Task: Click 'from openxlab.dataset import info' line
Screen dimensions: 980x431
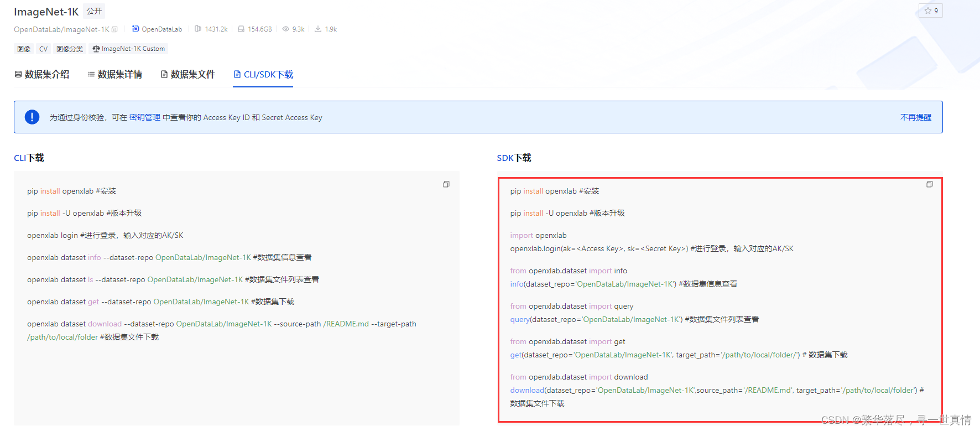Action: (x=569, y=271)
